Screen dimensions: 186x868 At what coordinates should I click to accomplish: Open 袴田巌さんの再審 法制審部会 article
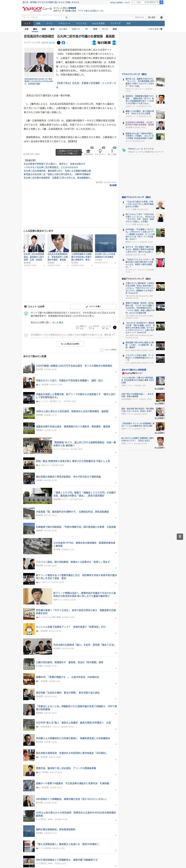[x=73, y=738]
